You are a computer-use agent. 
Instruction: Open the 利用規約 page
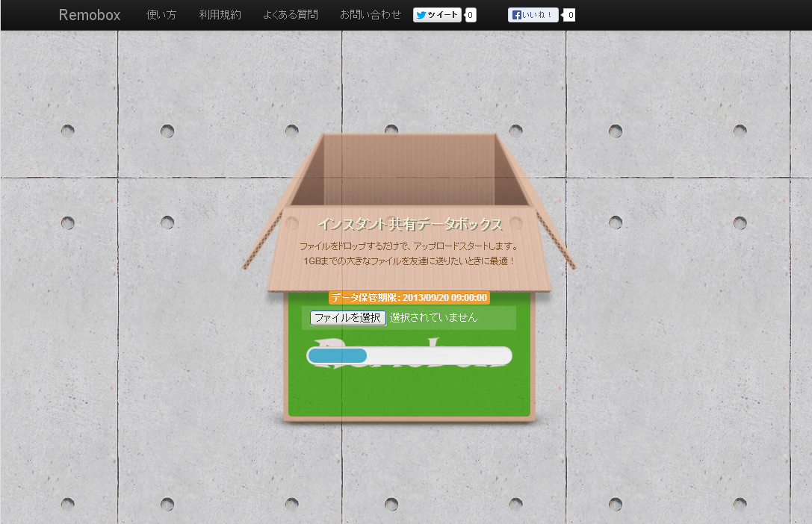click(220, 15)
